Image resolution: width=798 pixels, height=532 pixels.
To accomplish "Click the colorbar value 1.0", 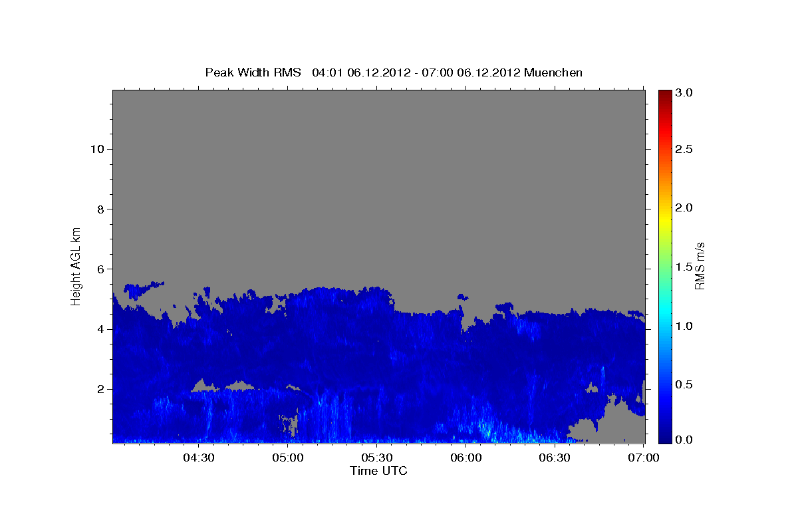I will (x=685, y=326).
